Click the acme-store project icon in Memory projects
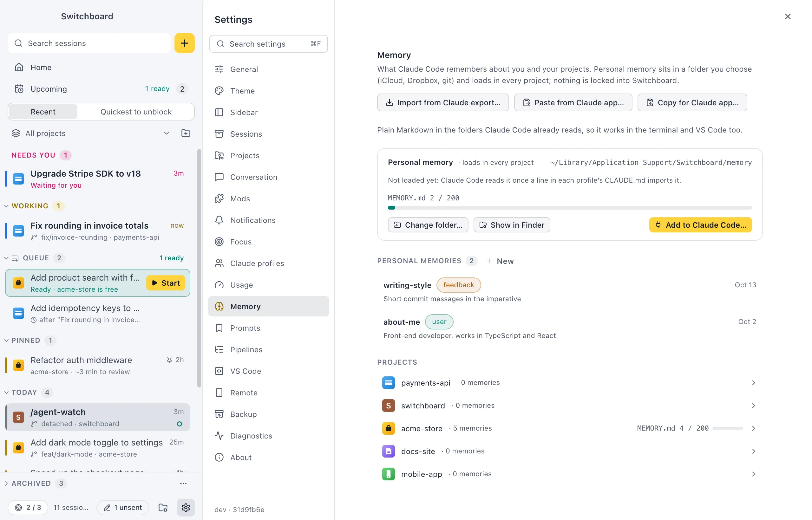This screenshot has height=520, width=812. 389,428
